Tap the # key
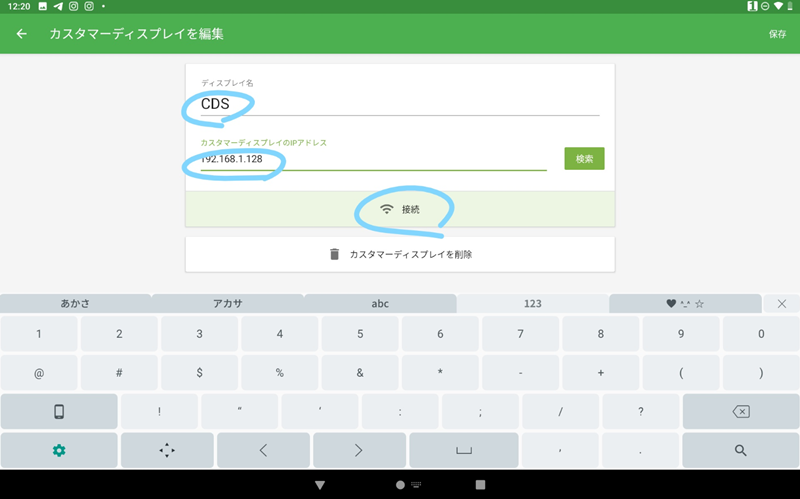 coord(119,373)
